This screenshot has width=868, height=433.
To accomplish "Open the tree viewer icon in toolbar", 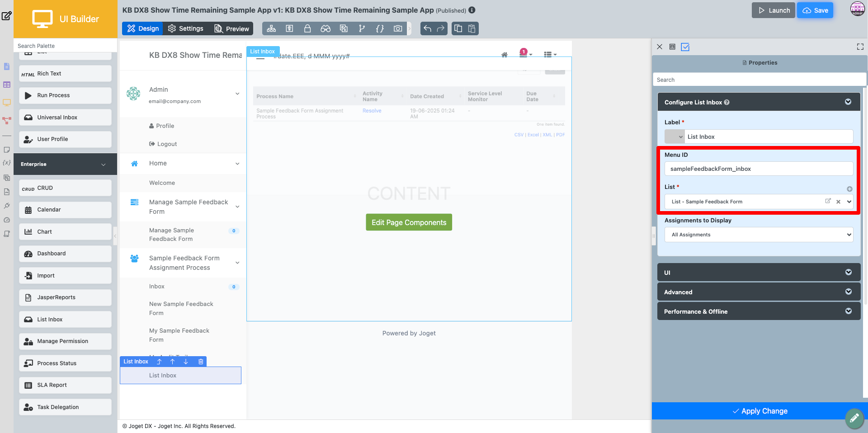I will 271,28.
